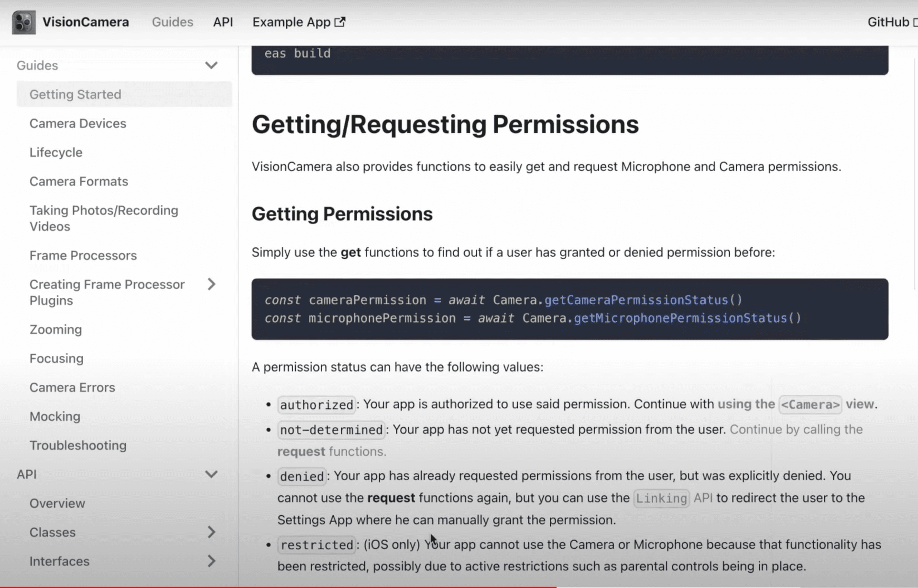
Task: Expand the Classes submenu arrow
Action: (211, 532)
